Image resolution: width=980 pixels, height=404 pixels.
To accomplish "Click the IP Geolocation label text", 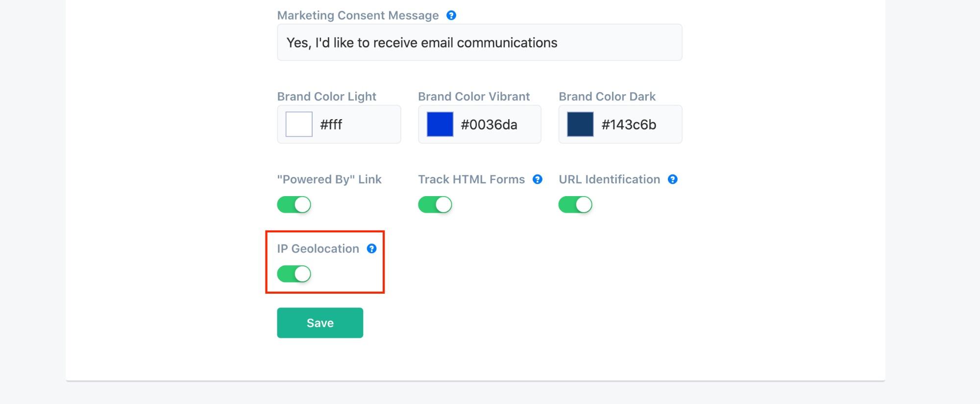I will pos(318,249).
